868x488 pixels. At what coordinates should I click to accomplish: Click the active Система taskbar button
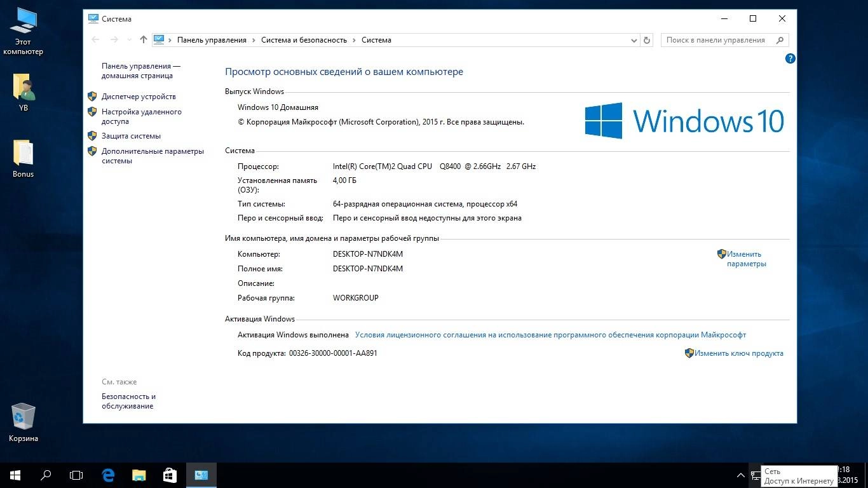tap(201, 475)
